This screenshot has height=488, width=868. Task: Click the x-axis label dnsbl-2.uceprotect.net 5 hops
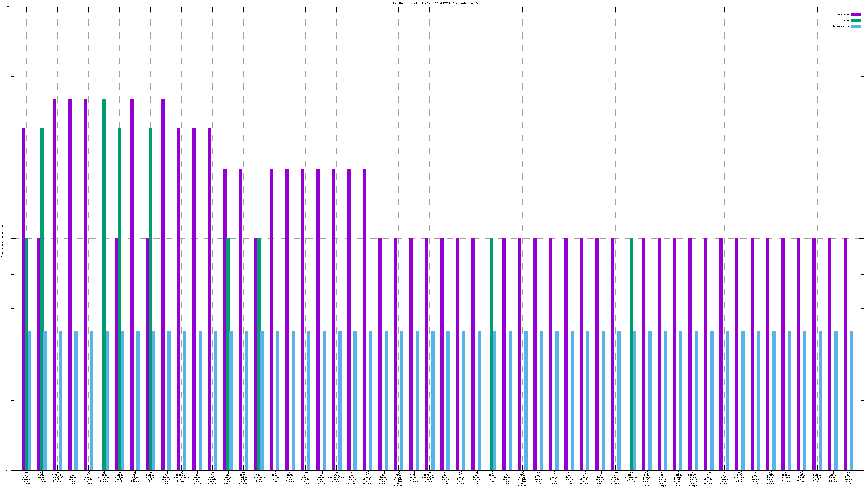click(x=181, y=477)
